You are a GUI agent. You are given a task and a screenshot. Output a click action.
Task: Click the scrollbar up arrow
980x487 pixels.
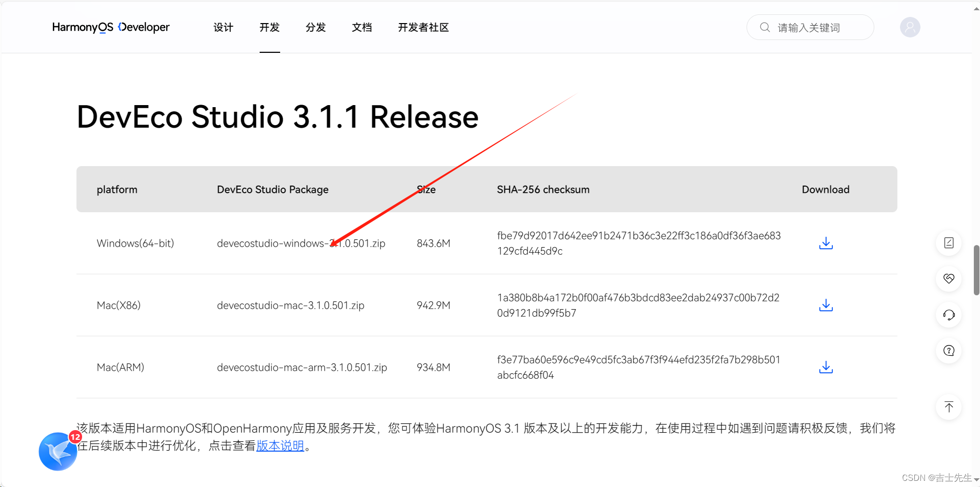click(x=976, y=9)
